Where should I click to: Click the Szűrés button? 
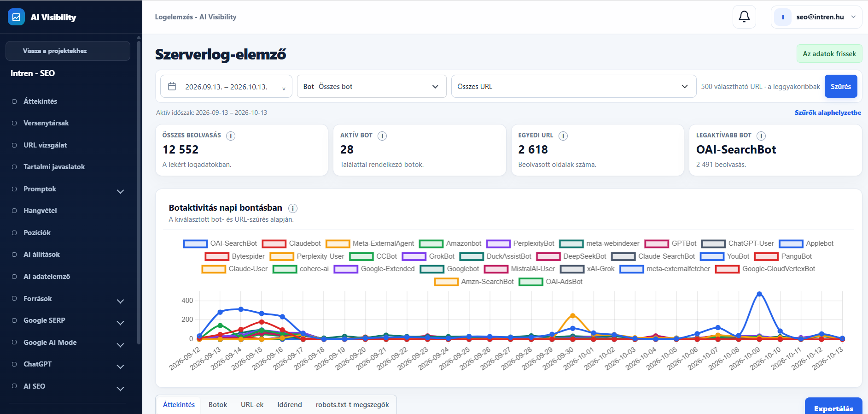click(841, 86)
